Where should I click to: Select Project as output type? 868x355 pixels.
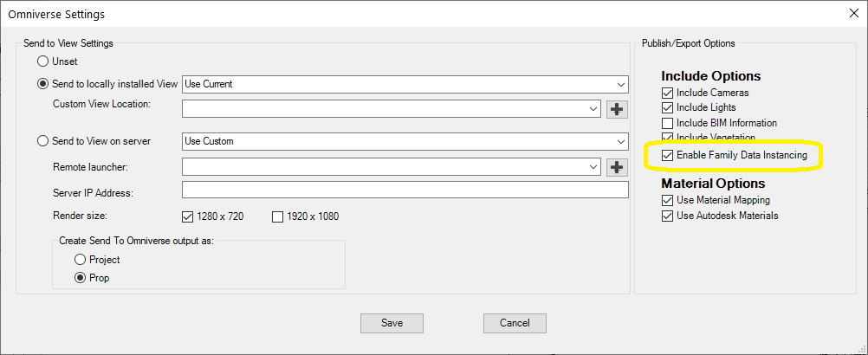[81, 260]
